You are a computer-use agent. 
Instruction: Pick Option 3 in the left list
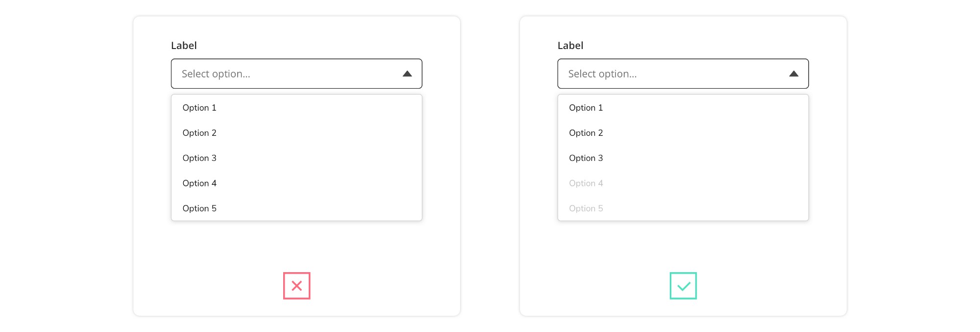(199, 158)
